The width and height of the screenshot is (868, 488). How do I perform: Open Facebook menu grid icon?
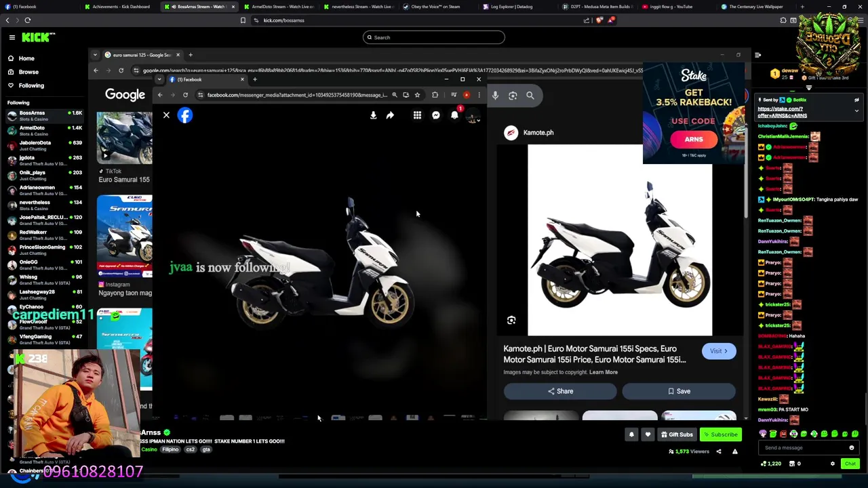point(417,115)
